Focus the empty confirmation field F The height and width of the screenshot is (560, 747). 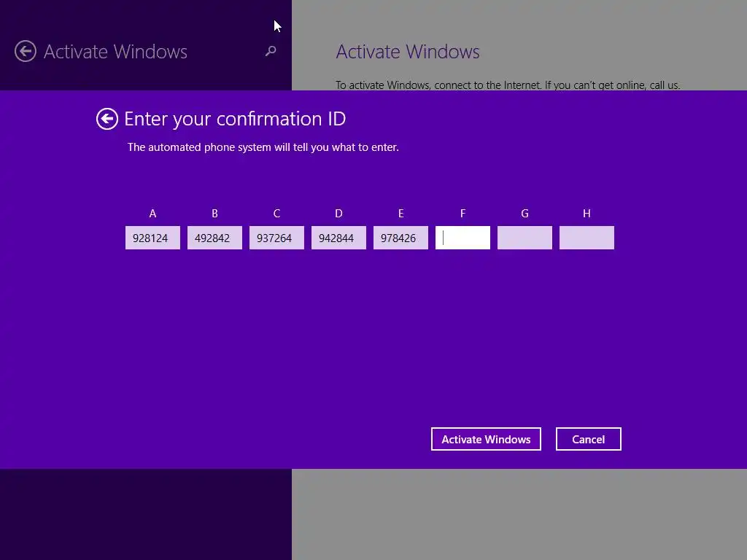coord(462,238)
